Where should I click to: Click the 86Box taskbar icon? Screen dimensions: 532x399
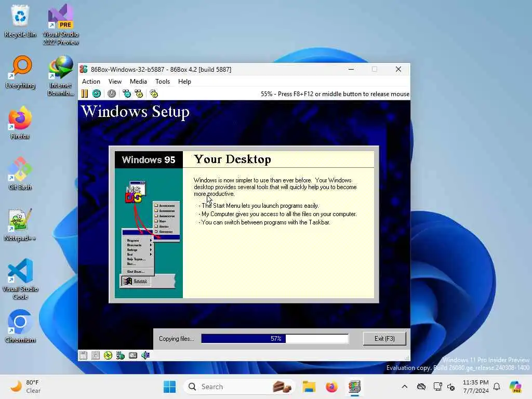[x=354, y=387]
